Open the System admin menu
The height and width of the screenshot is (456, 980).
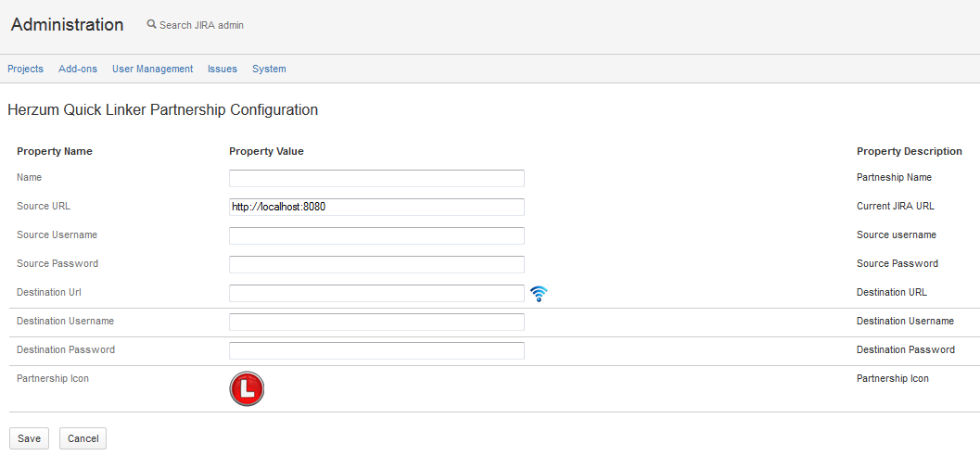pyautogui.click(x=269, y=69)
